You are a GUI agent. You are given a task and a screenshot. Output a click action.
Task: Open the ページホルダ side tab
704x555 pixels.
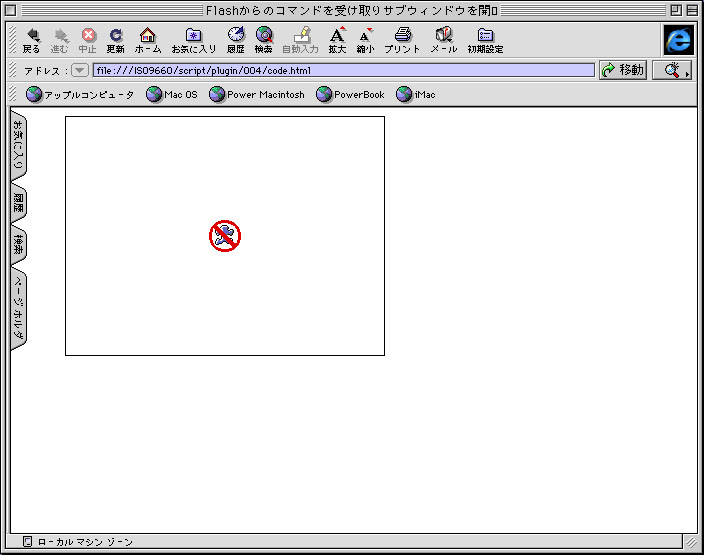click(x=18, y=309)
